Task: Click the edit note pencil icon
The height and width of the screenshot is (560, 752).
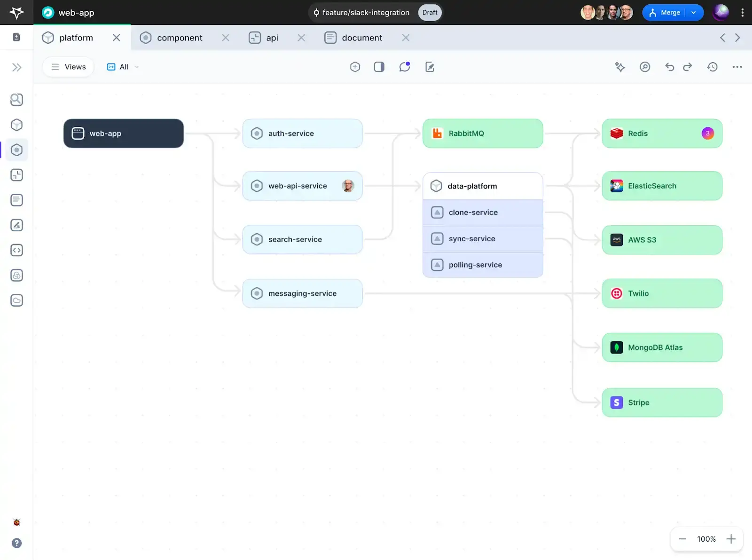Action: point(430,67)
